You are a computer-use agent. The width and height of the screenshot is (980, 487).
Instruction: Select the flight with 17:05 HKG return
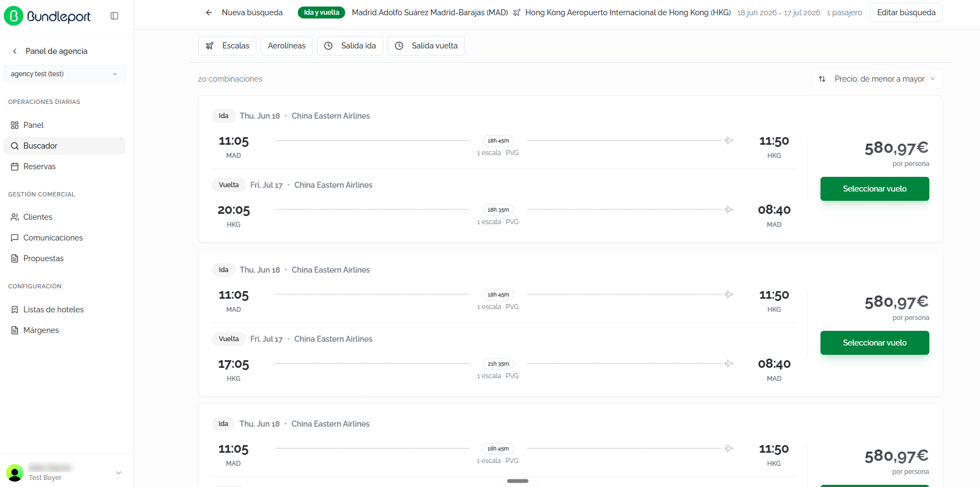tap(874, 343)
